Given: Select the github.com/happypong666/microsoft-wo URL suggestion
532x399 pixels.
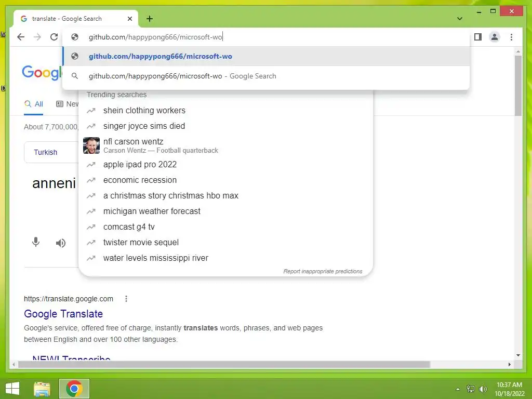Looking at the screenshot, I should [x=267, y=56].
